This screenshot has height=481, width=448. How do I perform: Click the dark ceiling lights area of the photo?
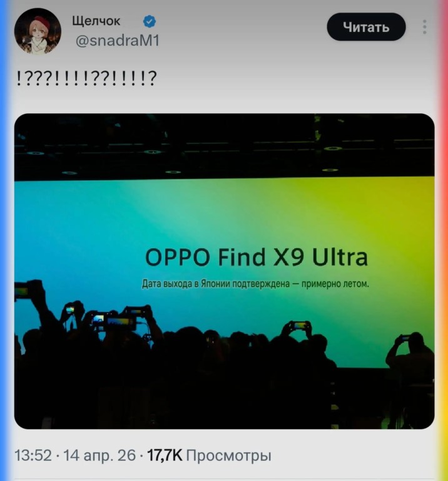coord(224,147)
